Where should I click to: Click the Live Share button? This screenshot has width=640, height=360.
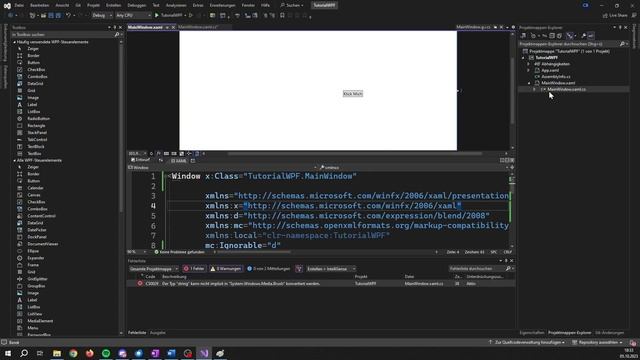615,16
